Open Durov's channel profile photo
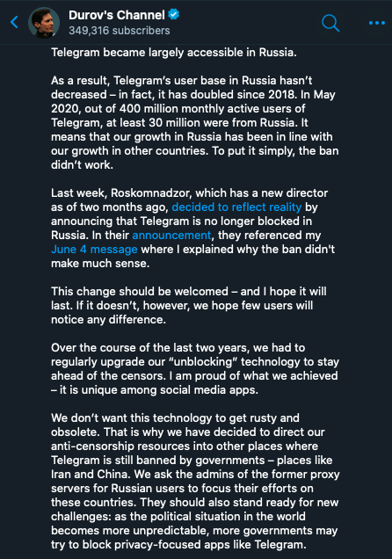The image size is (392, 559). pyautogui.click(x=44, y=23)
